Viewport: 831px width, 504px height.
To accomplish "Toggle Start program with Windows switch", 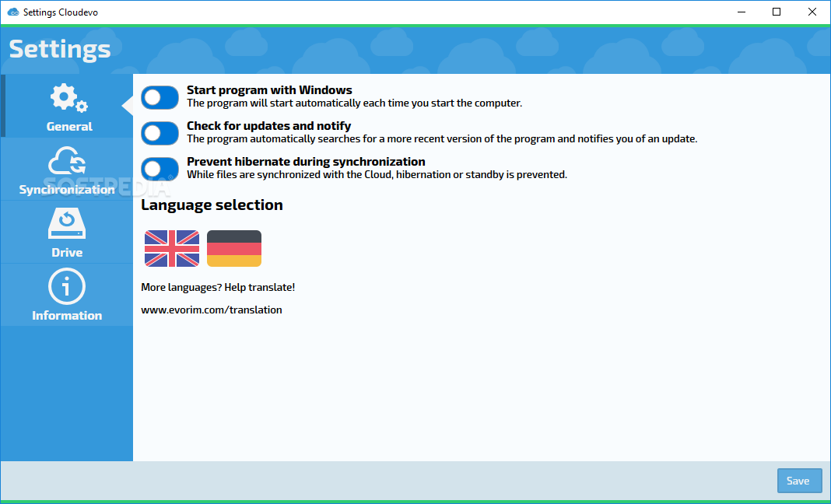I will [x=160, y=97].
